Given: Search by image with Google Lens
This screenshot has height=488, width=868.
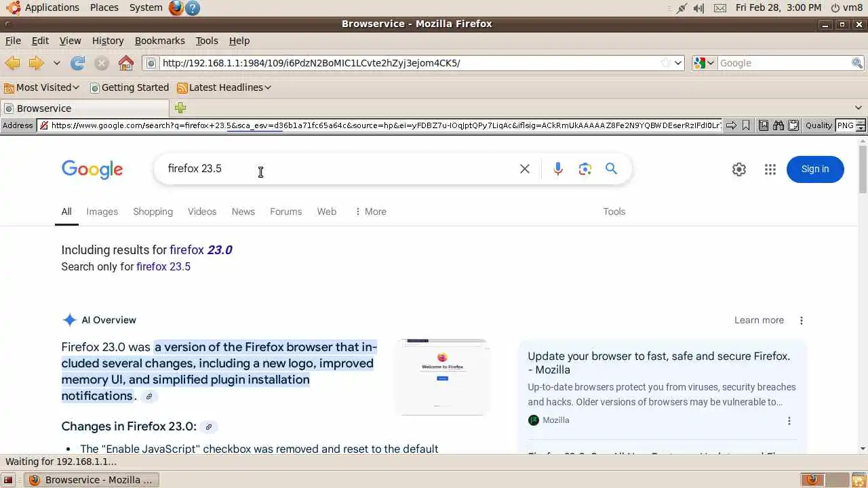Looking at the screenshot, I should tap(585, 169).
